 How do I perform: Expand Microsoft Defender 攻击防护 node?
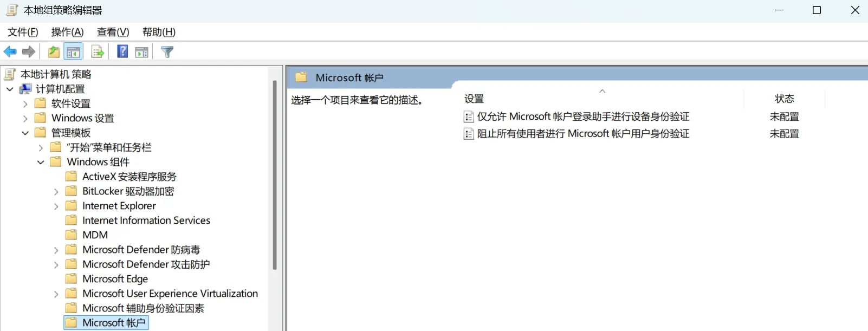point(56,264)
